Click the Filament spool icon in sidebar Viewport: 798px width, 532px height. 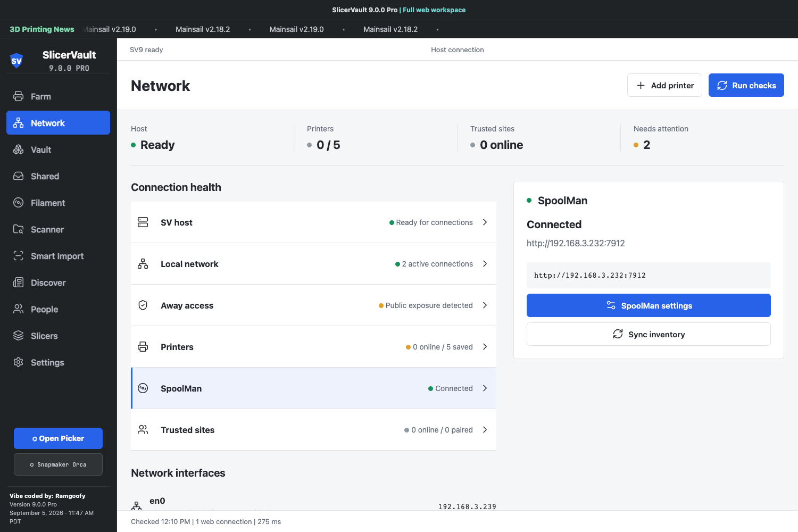[x=19, y=203]
